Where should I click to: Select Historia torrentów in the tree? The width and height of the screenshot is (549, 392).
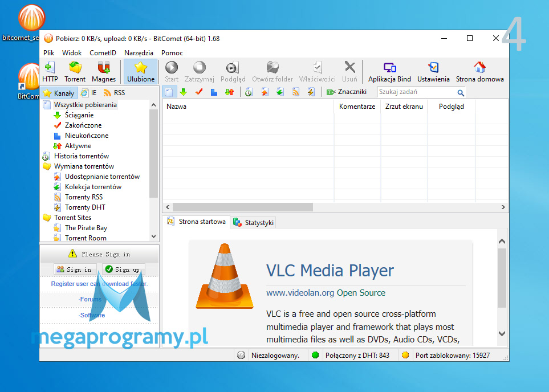[x=81, y=156]
